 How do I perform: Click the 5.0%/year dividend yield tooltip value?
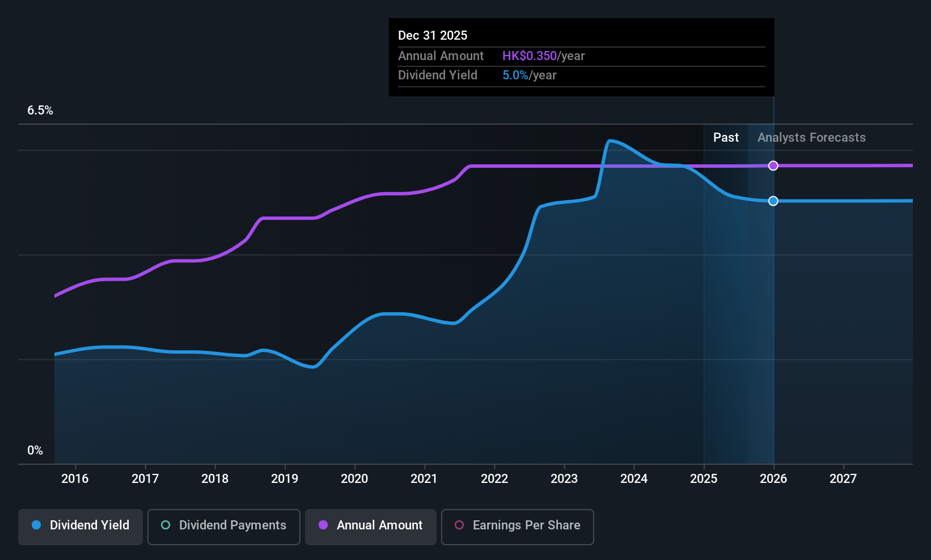click(529, 75)
